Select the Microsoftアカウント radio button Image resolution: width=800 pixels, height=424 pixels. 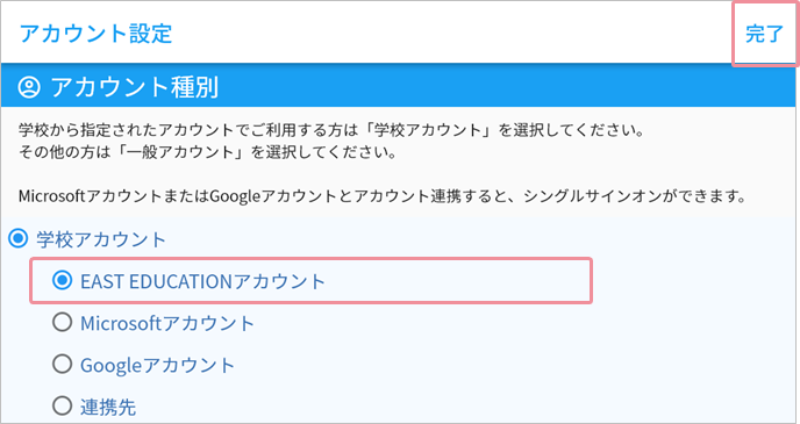click(62, 322)
